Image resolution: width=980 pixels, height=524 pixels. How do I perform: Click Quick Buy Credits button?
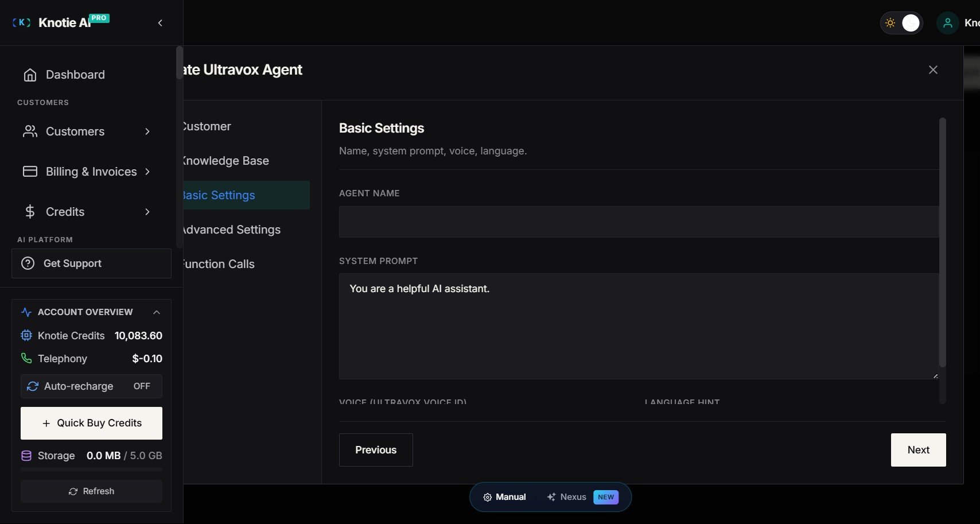[x=91, y=423]
